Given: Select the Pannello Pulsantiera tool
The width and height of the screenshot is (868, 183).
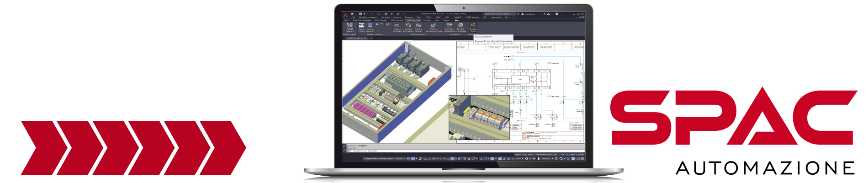Looking at the screenshot, I should pyautogui.click(x=449, y=27).
